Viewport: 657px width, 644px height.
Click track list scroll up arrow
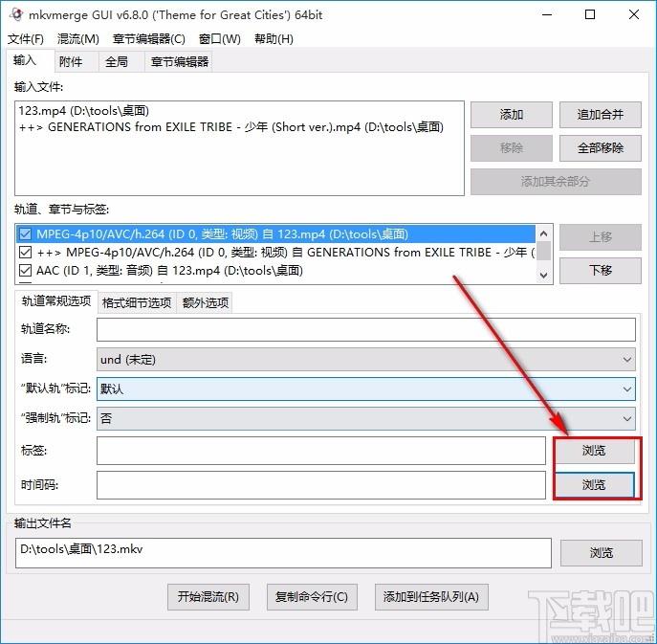coord(544,233)
